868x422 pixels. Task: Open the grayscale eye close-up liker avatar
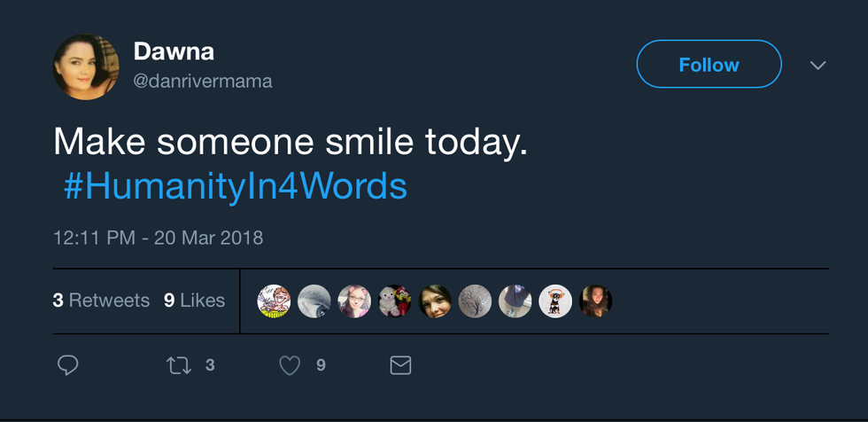point(314,301)
